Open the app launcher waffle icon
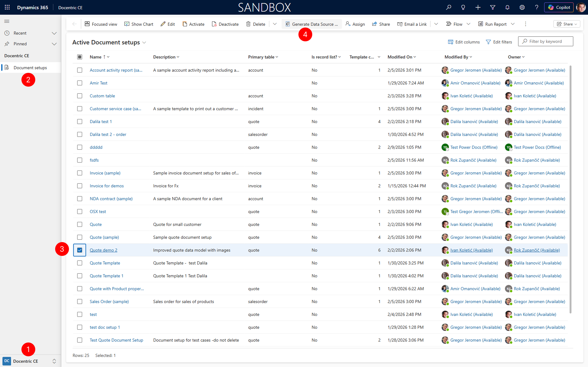The width and height of the screenshot is (588, 367). pyautogui.click(x=7, y=7)
